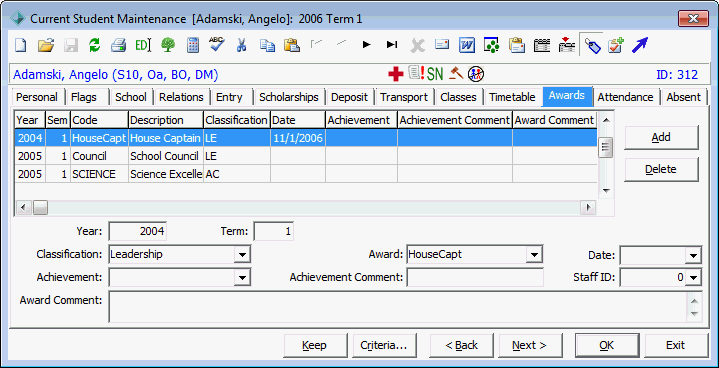Click the green ED edit icon

(x=143, y=45)
